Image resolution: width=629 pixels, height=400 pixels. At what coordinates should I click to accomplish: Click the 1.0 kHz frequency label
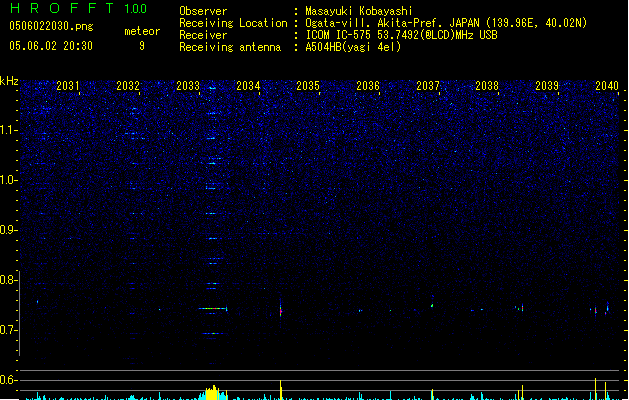tap(8, 180)
